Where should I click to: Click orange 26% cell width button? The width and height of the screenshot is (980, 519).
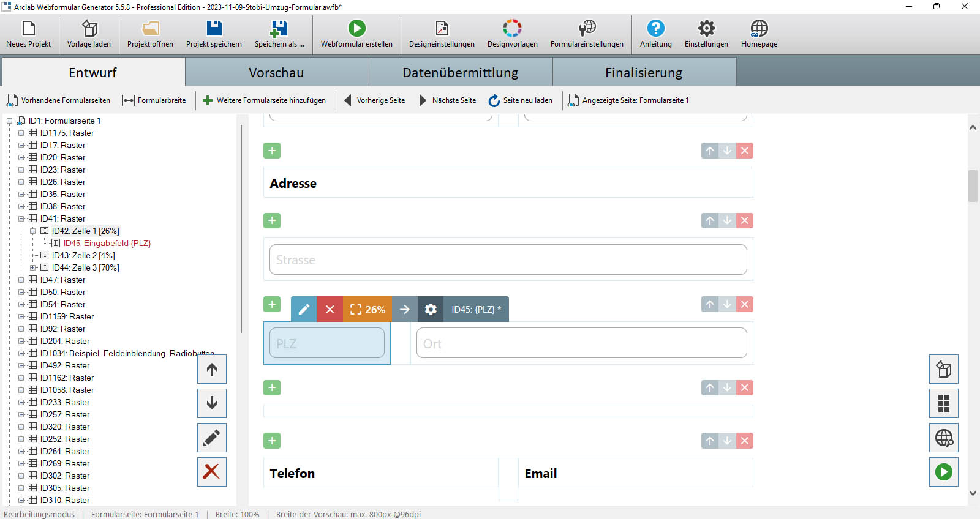point(367,310)
